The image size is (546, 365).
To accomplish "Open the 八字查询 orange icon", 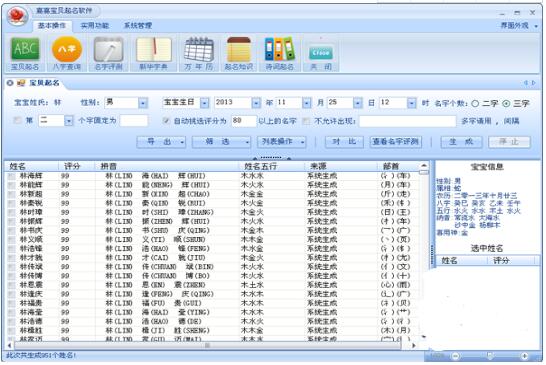I will coord(67,54).
